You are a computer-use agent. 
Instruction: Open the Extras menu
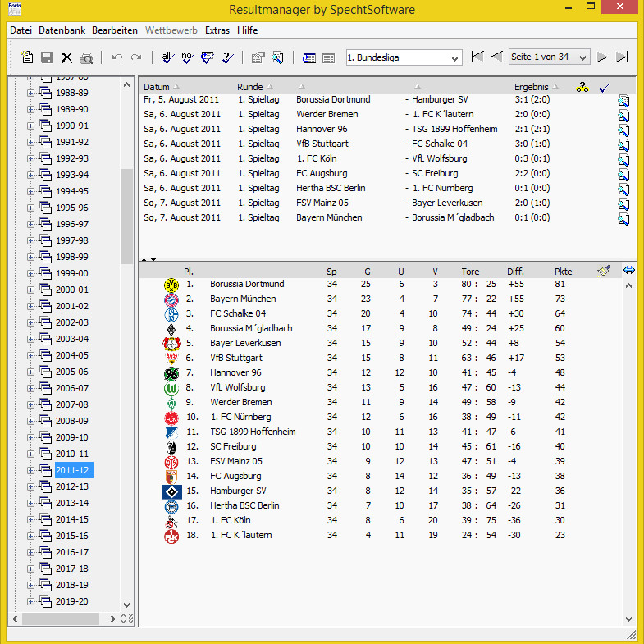pos(217,30)
